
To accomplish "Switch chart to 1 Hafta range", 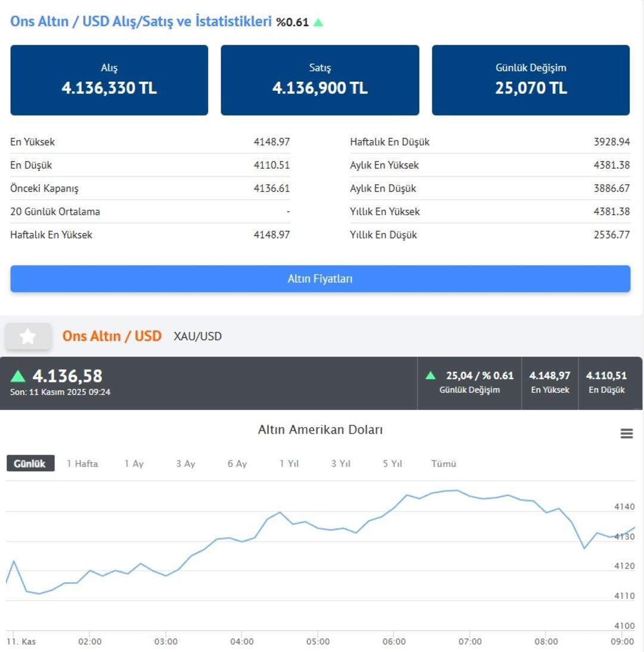I will (82, 463).
